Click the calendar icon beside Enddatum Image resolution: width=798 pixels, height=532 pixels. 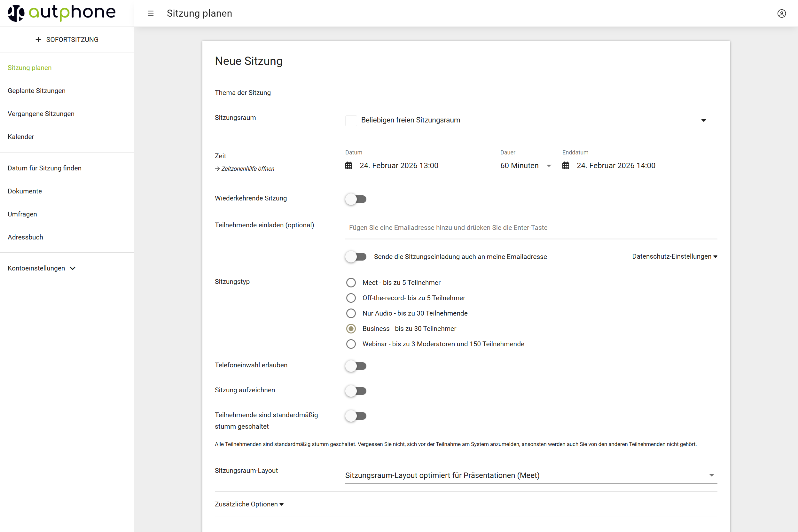566,166
